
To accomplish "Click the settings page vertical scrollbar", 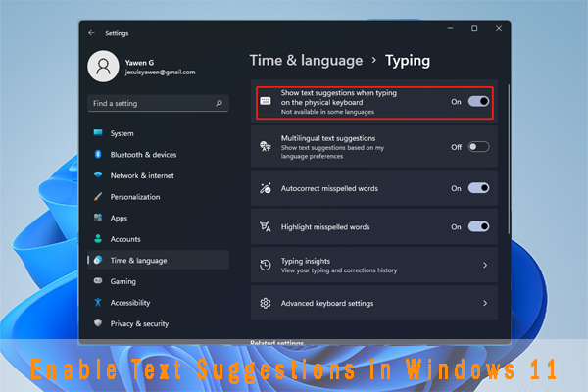I will (x=509, y=160).
